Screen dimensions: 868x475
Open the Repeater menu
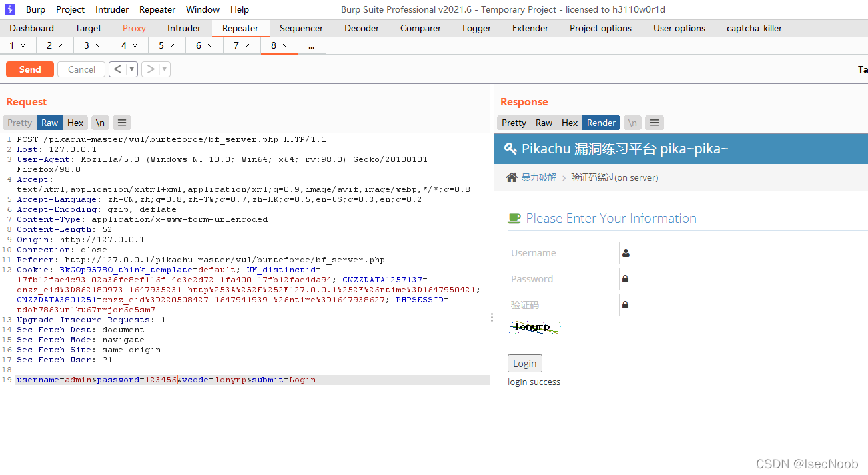pos(157,9)
